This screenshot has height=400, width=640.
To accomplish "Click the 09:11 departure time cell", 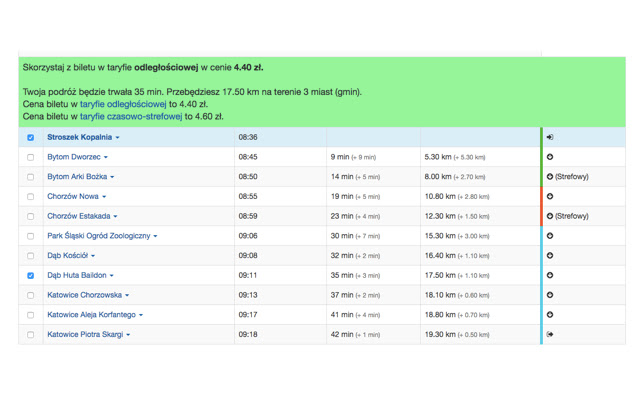I will tap(248, 275).
